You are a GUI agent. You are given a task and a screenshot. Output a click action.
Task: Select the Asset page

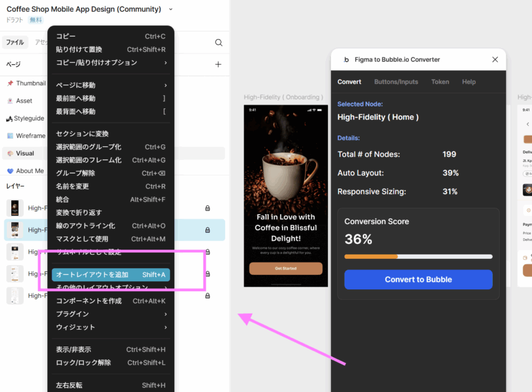coord(24,101)
